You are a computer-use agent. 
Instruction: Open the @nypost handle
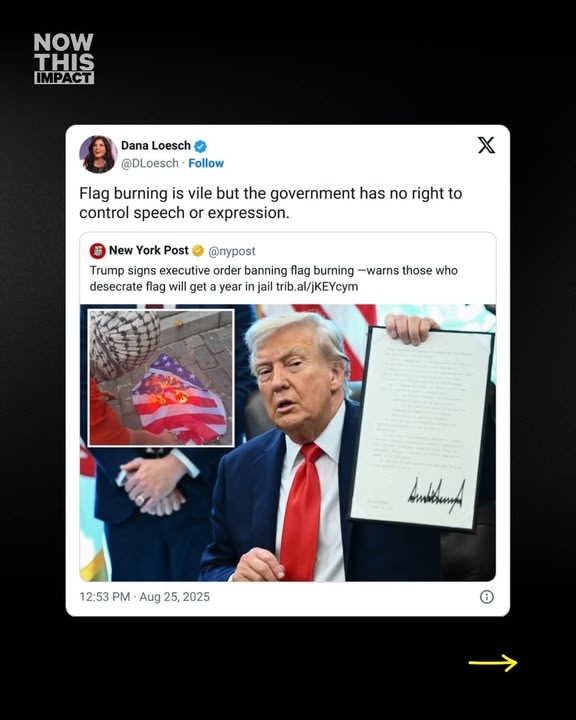232,251
